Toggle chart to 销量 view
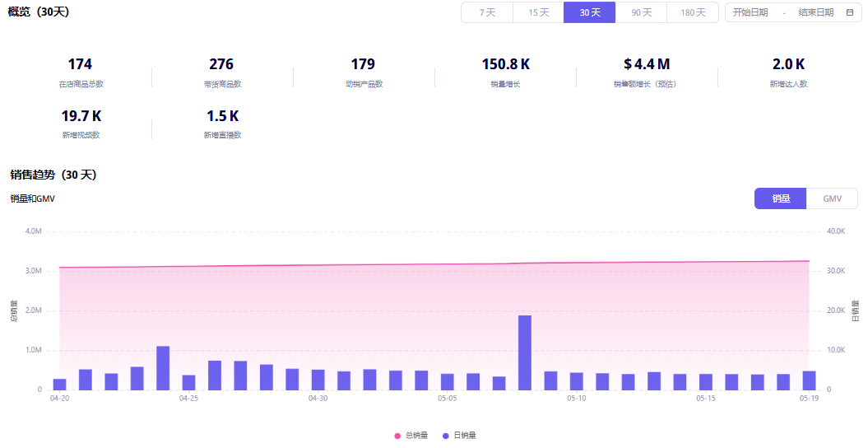Screen dimensions: 868x448 pos(781,198)
